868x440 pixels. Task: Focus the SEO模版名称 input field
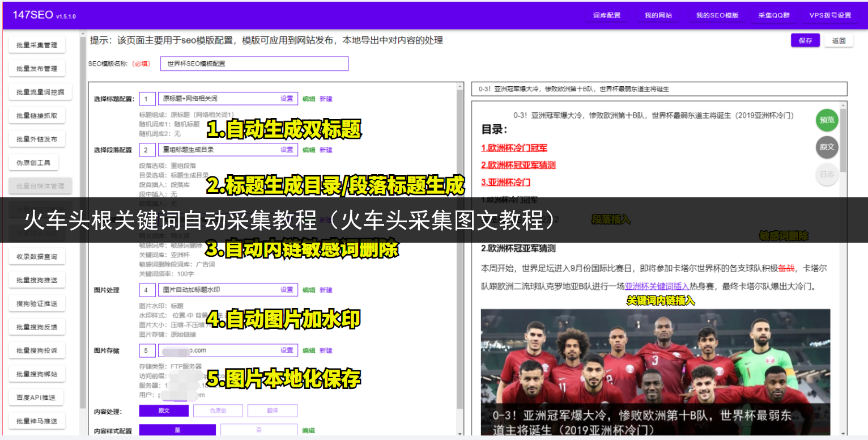pyautogui.click(x=254, y=64)
